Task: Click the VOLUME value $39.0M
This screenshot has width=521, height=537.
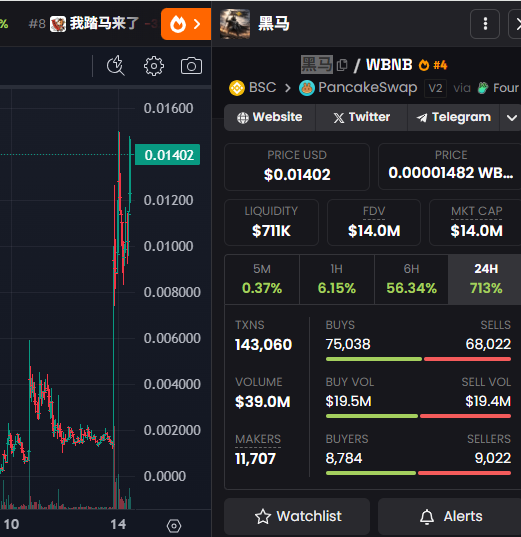Action: 263,402
